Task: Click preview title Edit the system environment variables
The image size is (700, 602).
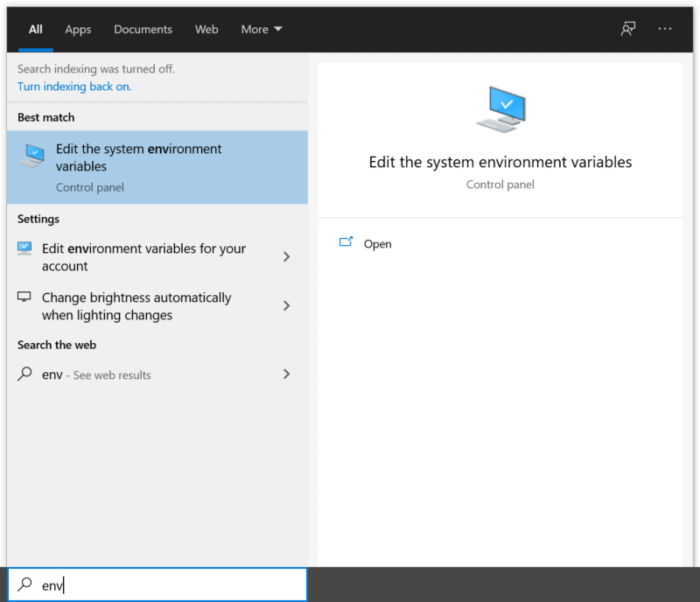Action: coord(500,162)
